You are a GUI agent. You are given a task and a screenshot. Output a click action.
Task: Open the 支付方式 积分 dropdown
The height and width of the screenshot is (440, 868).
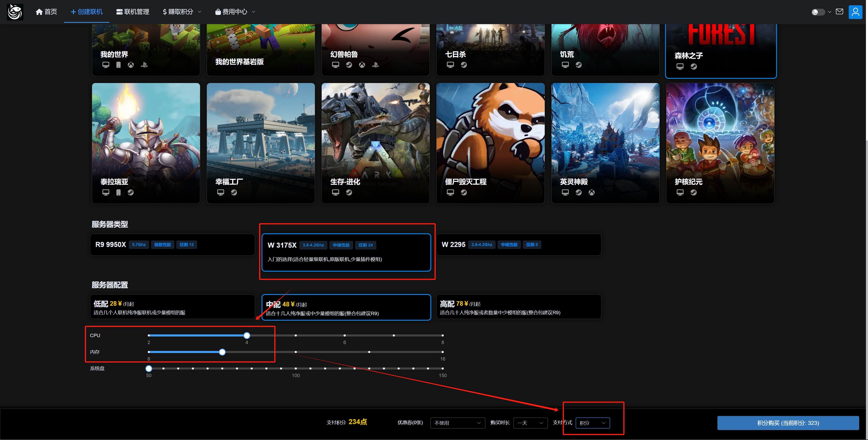[x=592, y=423]
